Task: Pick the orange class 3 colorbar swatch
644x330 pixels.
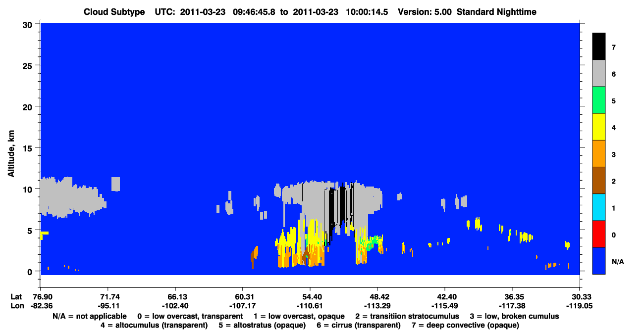Action: tap(599, 153)
